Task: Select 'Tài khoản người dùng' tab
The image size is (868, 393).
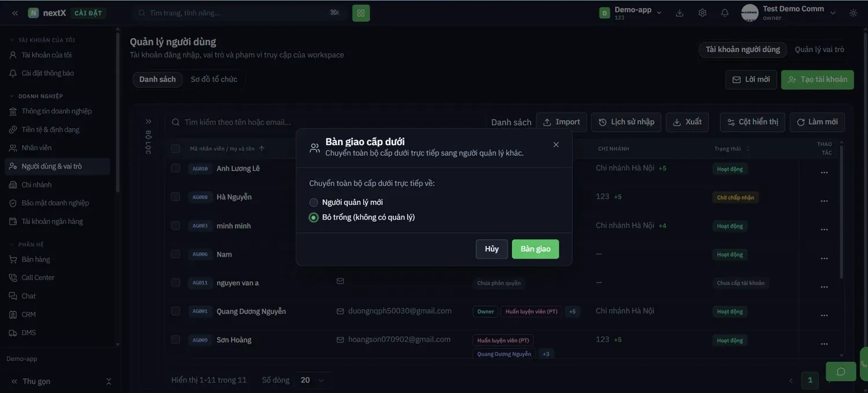Action: pos(743,50)
